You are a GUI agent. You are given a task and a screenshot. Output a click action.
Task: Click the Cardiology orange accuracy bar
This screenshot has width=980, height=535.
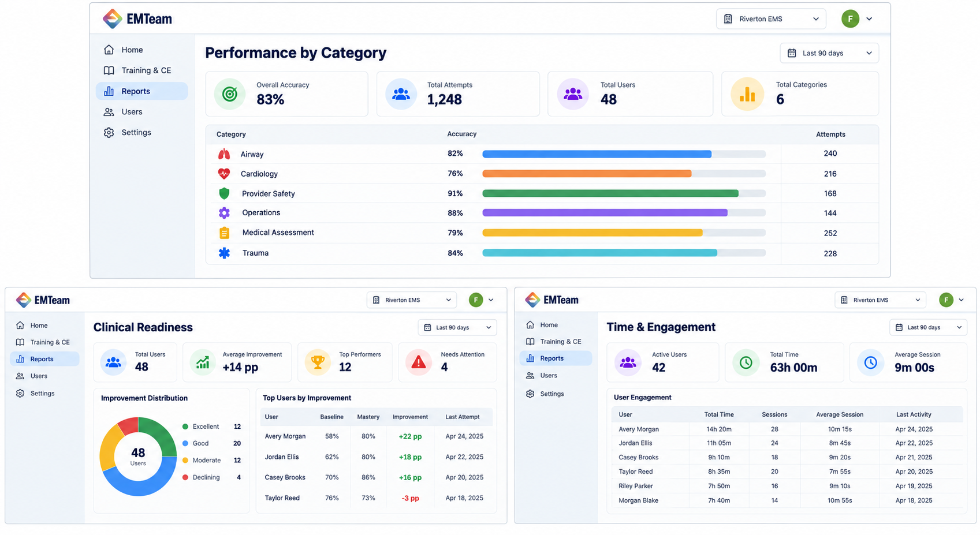[587, 174]
